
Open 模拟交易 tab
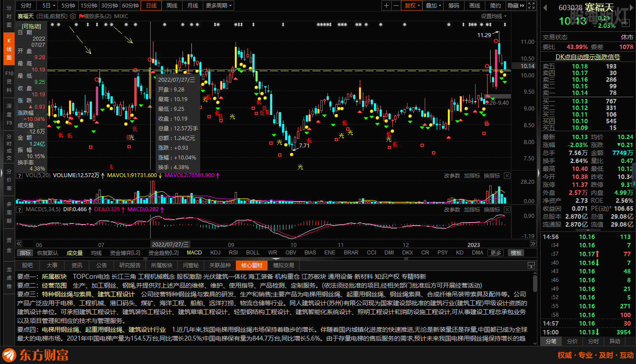[x=283, y=265]
